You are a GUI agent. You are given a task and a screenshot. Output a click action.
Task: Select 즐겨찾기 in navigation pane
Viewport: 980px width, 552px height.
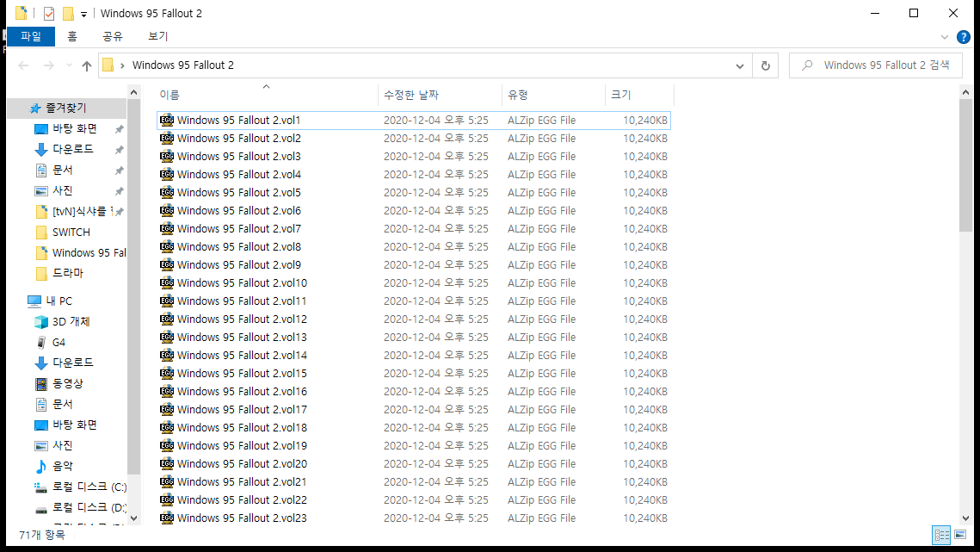coord(67,108)
